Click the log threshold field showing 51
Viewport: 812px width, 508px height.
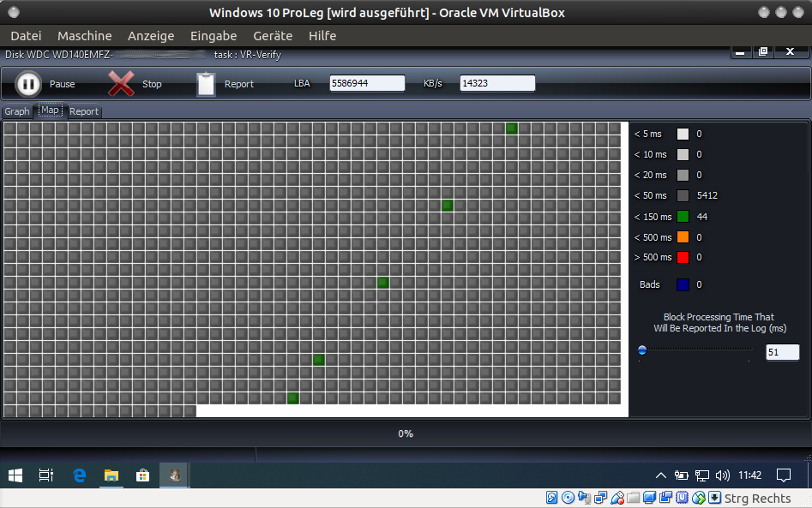pos(783,352)
